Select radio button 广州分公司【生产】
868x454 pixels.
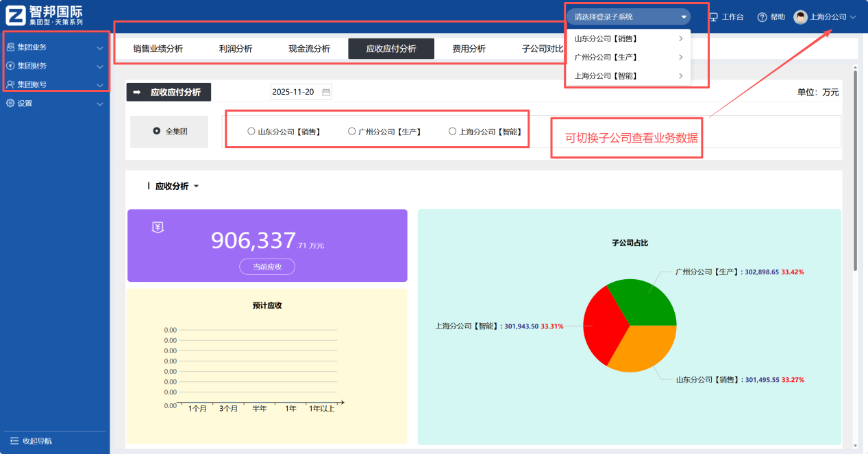(x=351, y=130)
